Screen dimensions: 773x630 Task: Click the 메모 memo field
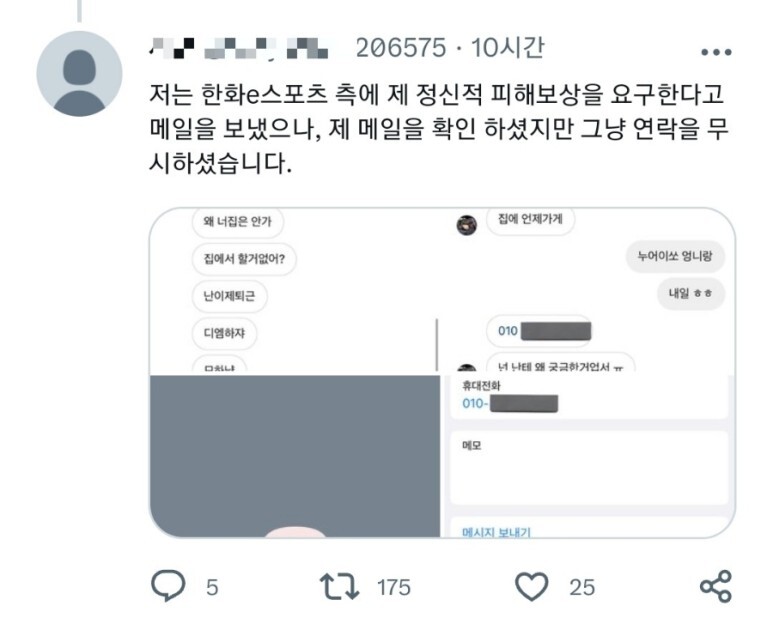point(589,467)
